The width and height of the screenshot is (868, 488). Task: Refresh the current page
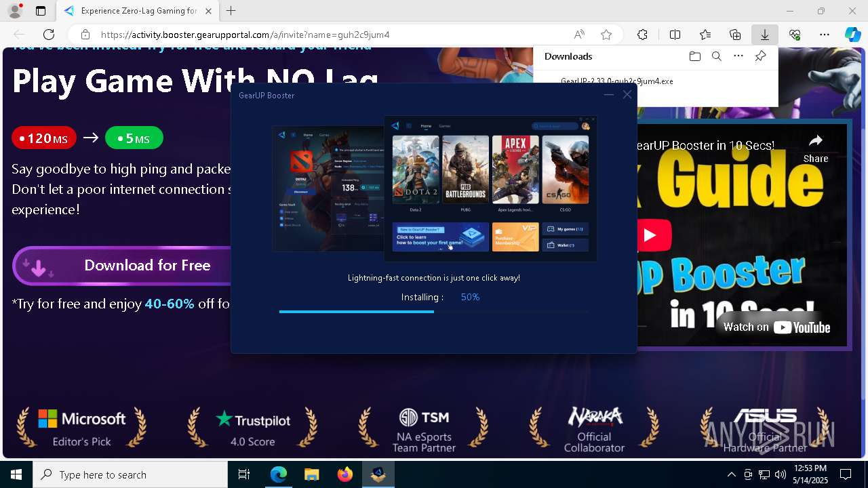point(49,35)
